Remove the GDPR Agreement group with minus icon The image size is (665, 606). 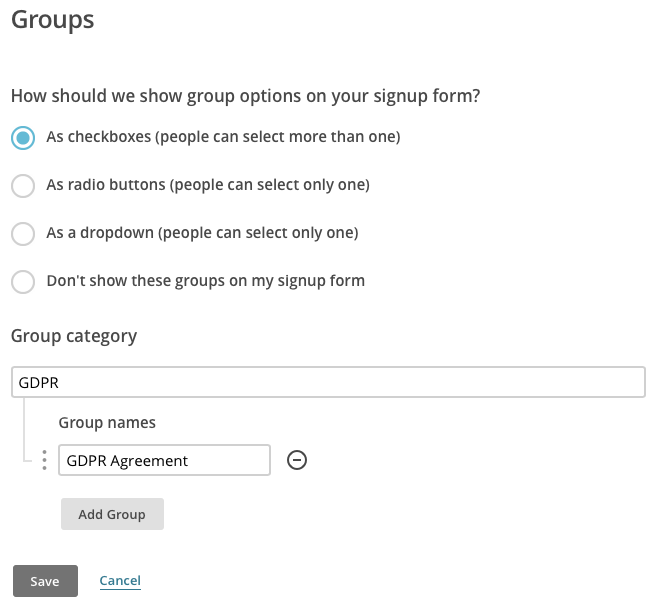tap(296, 460)
